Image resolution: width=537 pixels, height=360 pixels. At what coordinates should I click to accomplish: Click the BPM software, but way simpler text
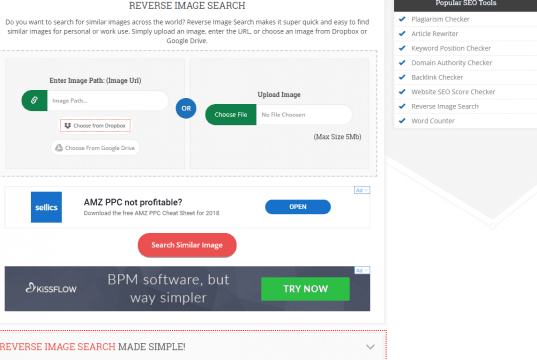[x=168, y=288]
